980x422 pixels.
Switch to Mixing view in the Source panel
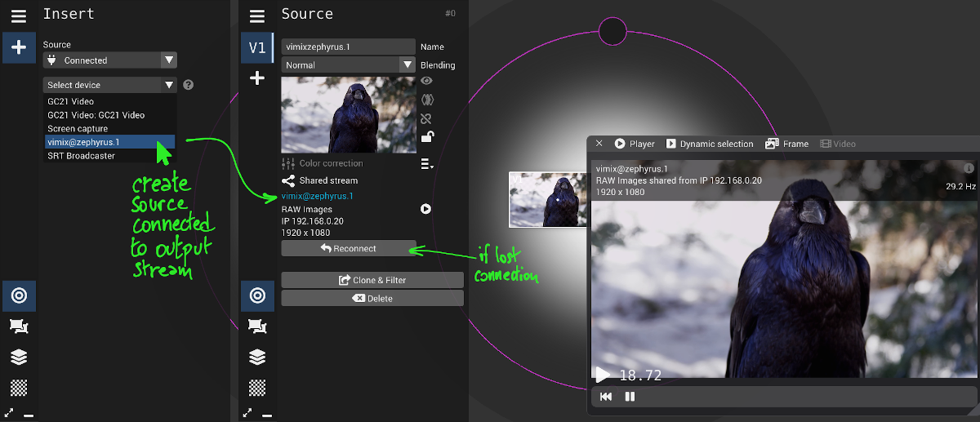[257, 295]
